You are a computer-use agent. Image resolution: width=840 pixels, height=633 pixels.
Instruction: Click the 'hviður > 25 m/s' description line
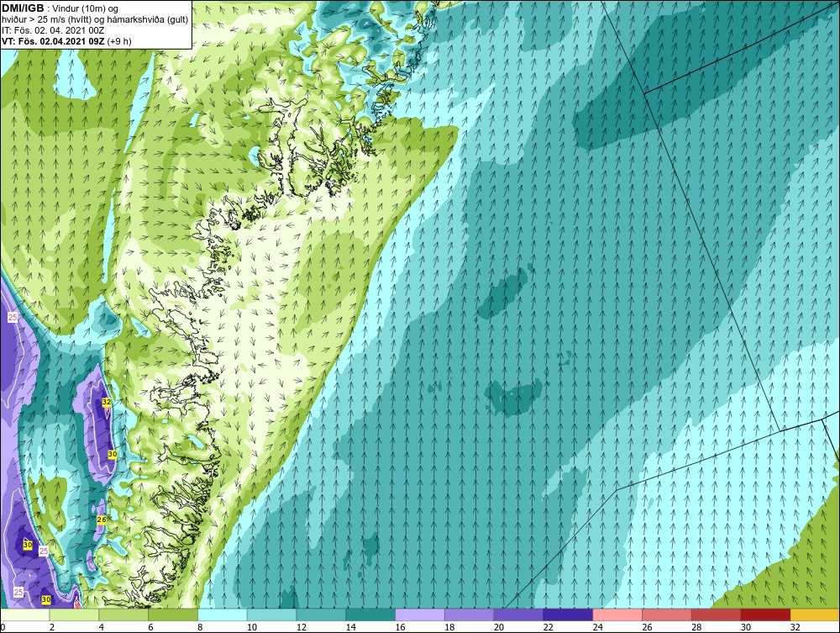[95, 19]
